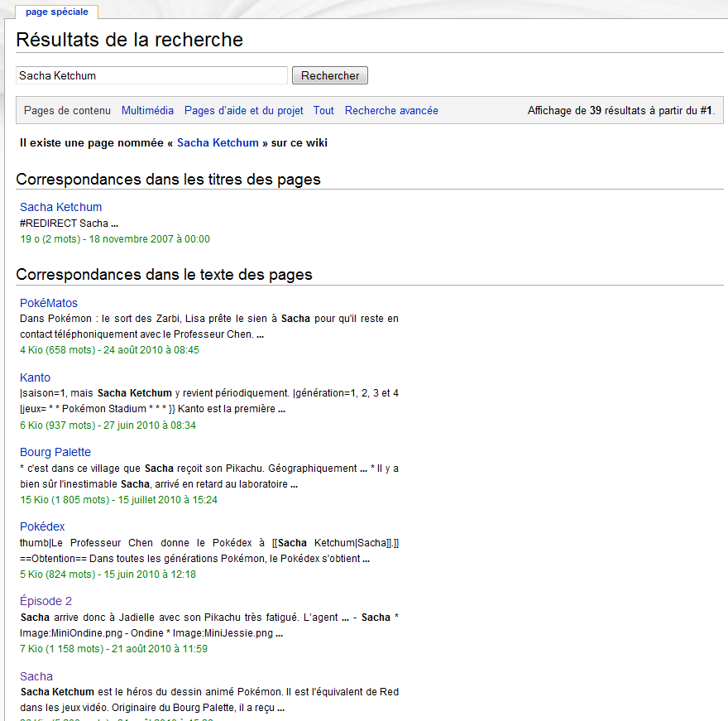Select the 'Tout' search profile
This screenshot has width=728, height=721.
[323, 111]
